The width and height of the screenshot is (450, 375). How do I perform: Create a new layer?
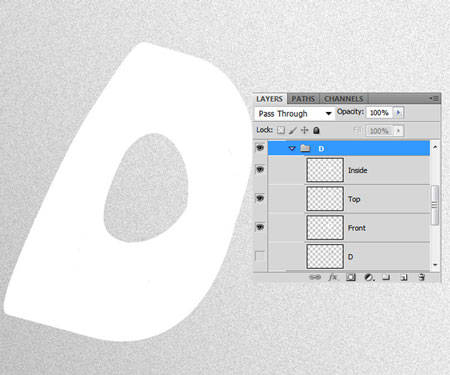coord(404,277)
